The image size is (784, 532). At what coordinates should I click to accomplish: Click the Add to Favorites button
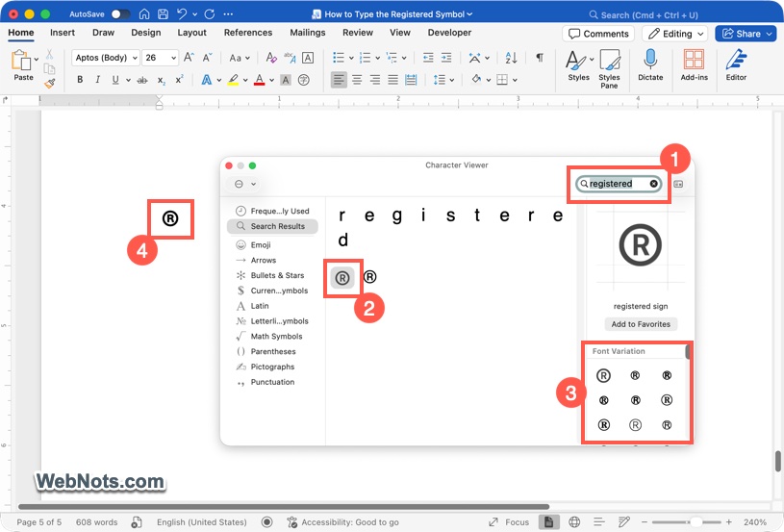tap(641, 324)
